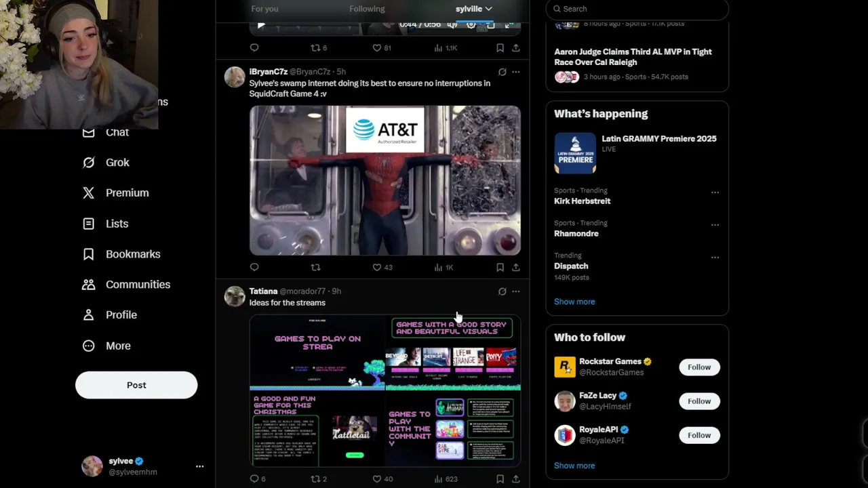Share Tatiana's post

(x=516, y=479)
